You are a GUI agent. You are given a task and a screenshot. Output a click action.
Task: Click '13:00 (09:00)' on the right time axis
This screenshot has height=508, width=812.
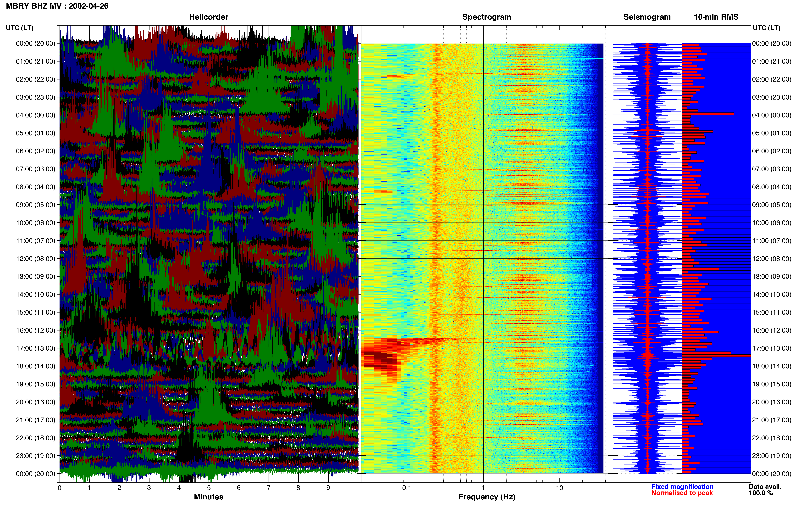click(772, 277)
